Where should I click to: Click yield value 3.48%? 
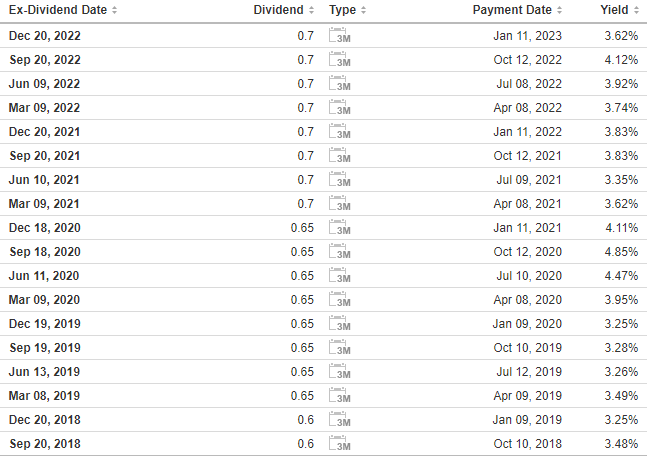(x=621, y=444)
